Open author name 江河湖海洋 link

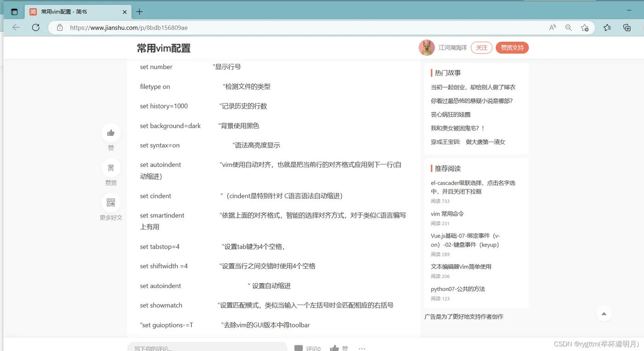pos(453,48)
